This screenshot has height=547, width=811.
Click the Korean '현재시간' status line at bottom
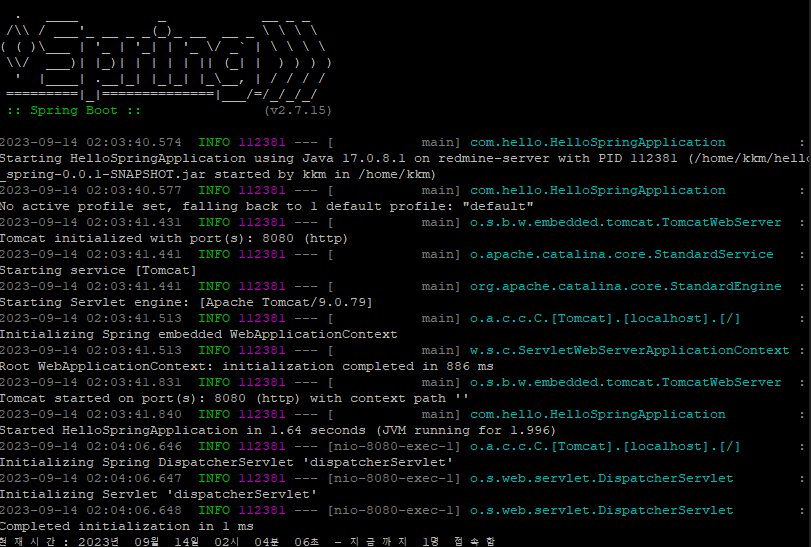[247, 541]
